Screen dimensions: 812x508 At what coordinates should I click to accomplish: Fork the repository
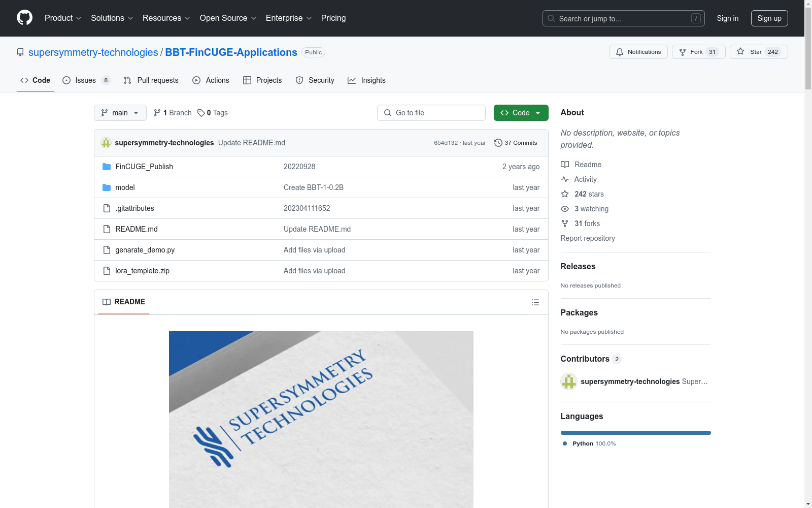pyautogui.click(x=698, y=52)
